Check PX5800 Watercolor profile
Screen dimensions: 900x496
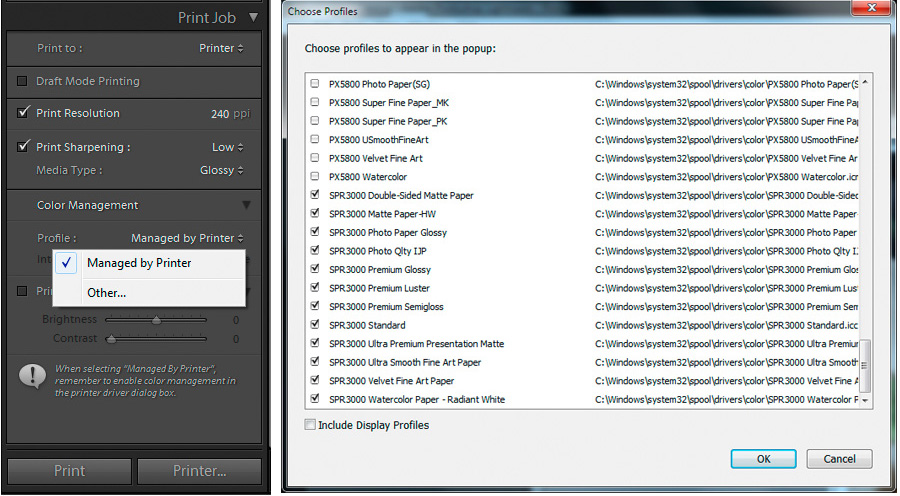tap(315, 176)
